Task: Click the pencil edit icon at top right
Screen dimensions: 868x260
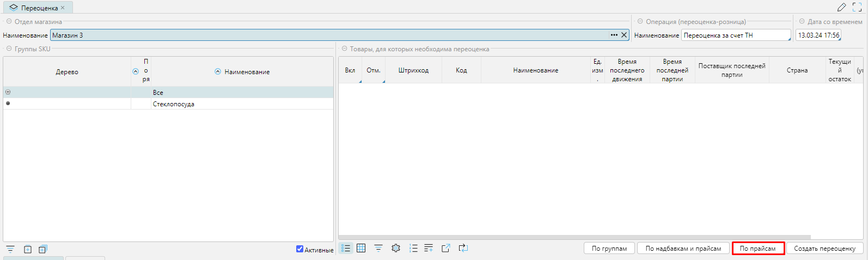Action: pos(841,7)
